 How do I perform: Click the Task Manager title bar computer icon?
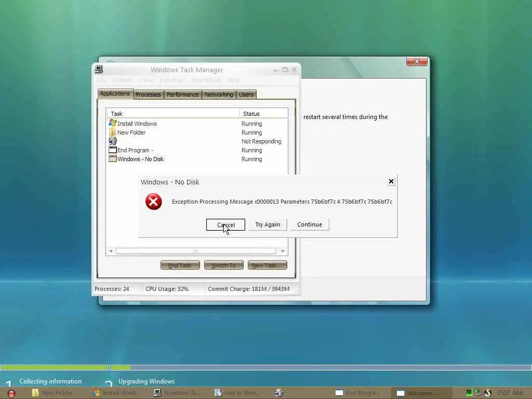pos(99,69)
